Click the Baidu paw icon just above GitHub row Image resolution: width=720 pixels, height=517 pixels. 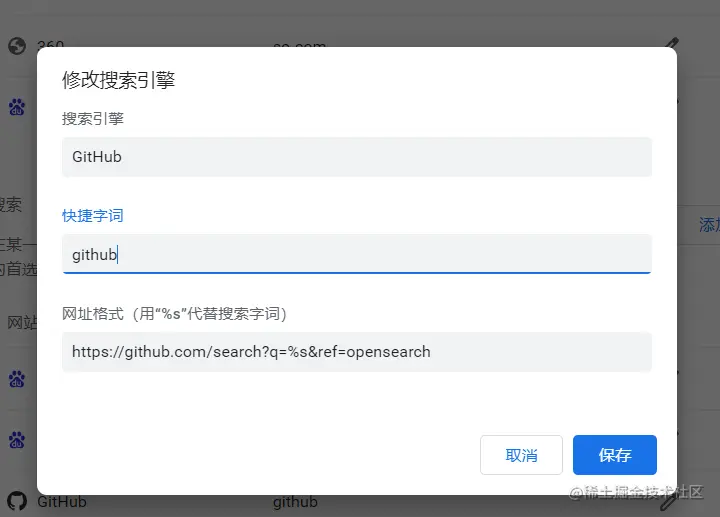[16, 440]
